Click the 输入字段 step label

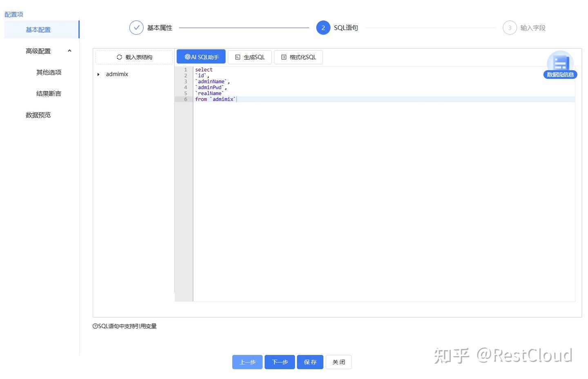point(533,28)
